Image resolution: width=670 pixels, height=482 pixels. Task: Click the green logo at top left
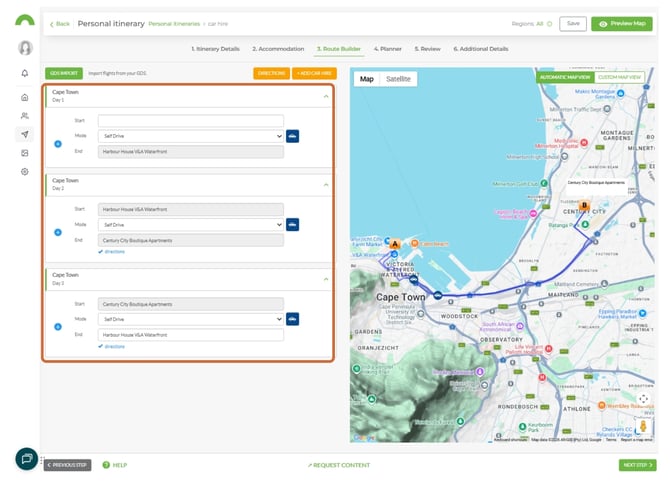click(25, 20)
